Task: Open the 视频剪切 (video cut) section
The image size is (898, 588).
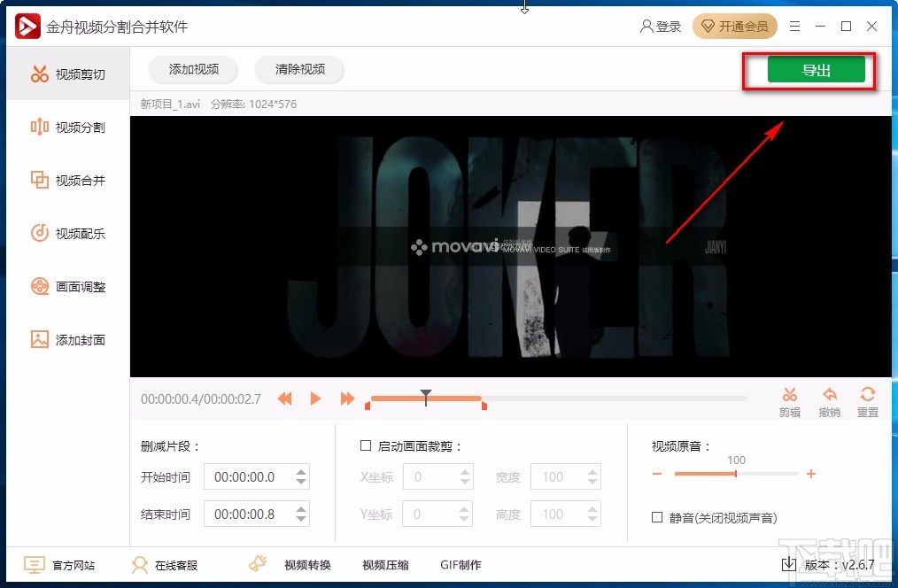Action: pos(68,73)
